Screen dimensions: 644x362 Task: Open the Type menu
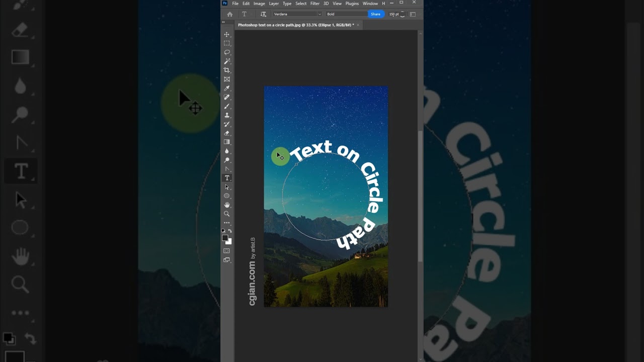[x=287, y=4]
